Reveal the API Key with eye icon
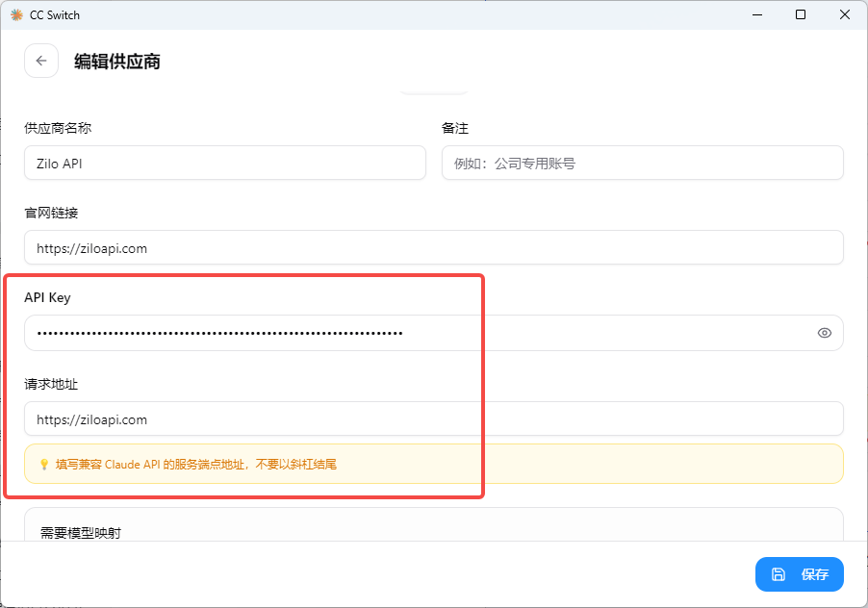868x608 pixels. tap(825, 333)
